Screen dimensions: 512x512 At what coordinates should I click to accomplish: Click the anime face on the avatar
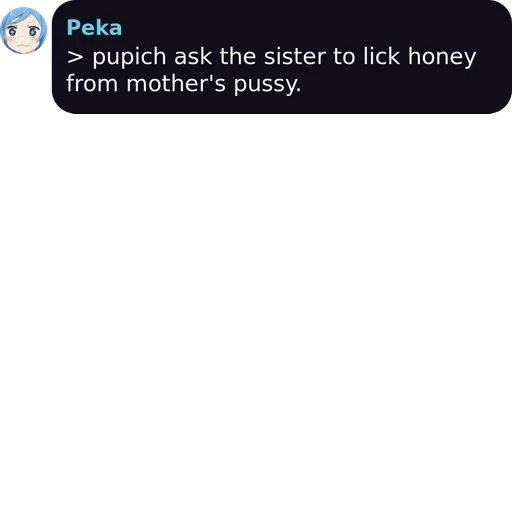(x=23, y=37)
